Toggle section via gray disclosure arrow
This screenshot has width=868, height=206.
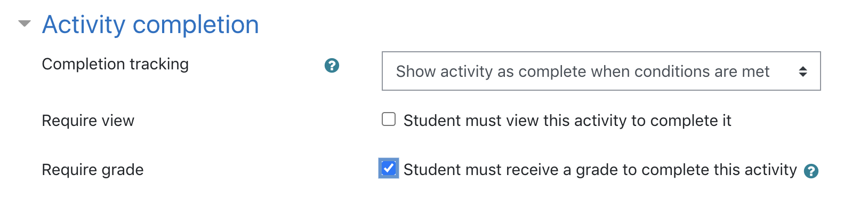pyautogui.click(x=25, y=24)
